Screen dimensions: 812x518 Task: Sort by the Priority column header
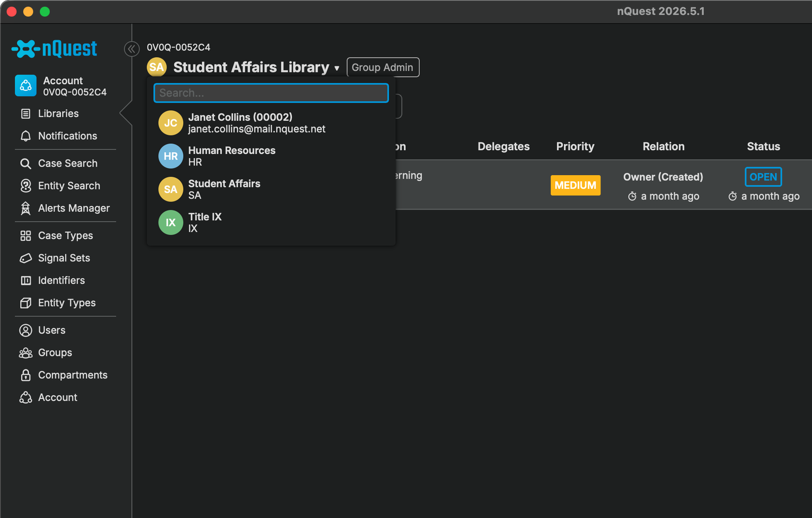click(x=575, y=146)
